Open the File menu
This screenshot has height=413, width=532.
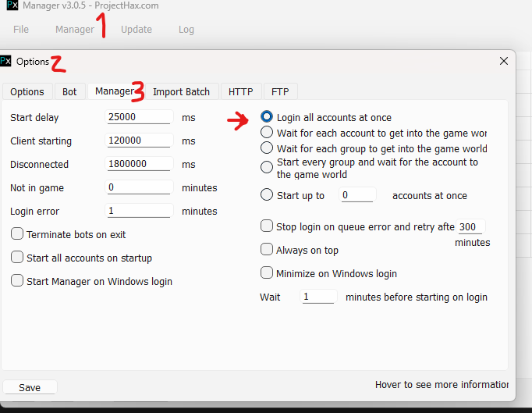(21, 30)
